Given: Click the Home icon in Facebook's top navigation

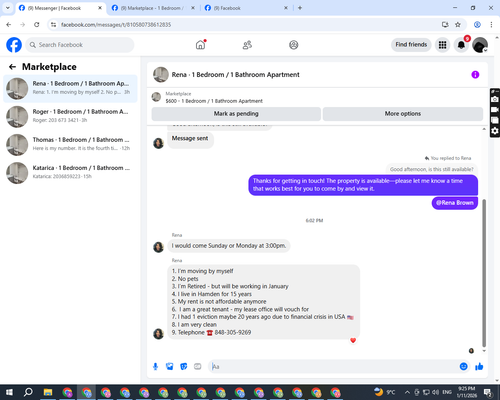Looking at the screenshot, I should (x=200, y=45).
